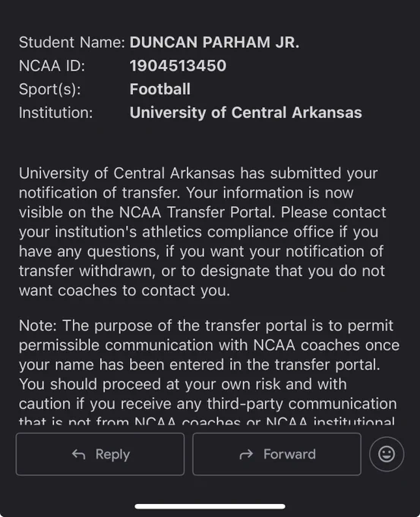This screenshot has height=517, width=420.
Task: Tap the 'Note:' word starting second paragraph
Action: [38, 325]
